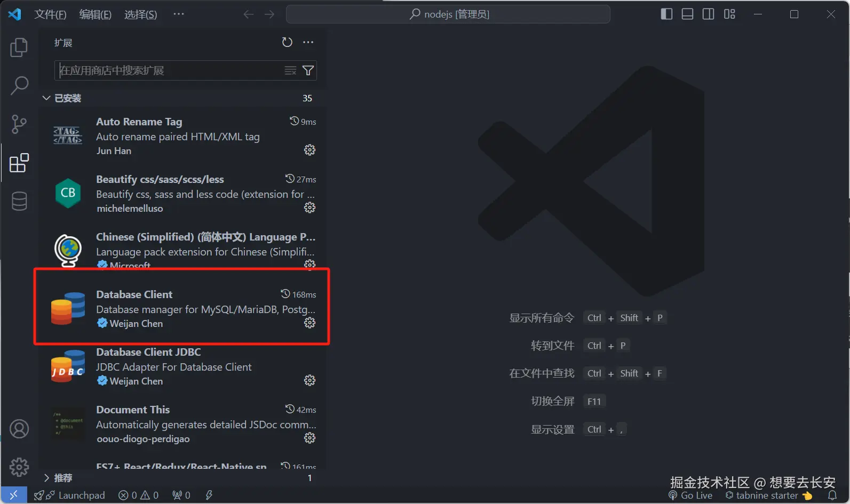
Task: Open the 文件(F) menu
Action: (x=50, y=14)
